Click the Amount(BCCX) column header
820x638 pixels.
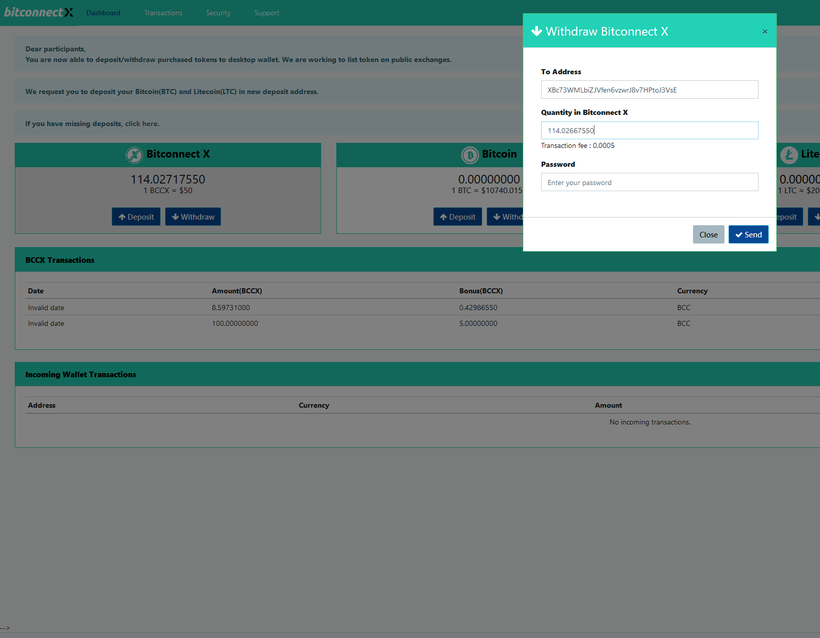(237, 291)
